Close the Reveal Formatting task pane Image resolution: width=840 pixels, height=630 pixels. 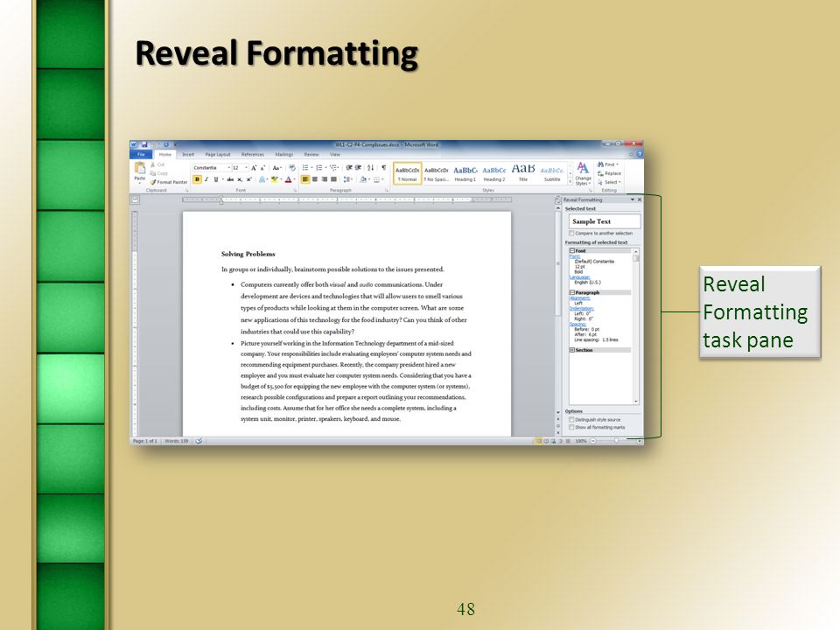[639, 199]
